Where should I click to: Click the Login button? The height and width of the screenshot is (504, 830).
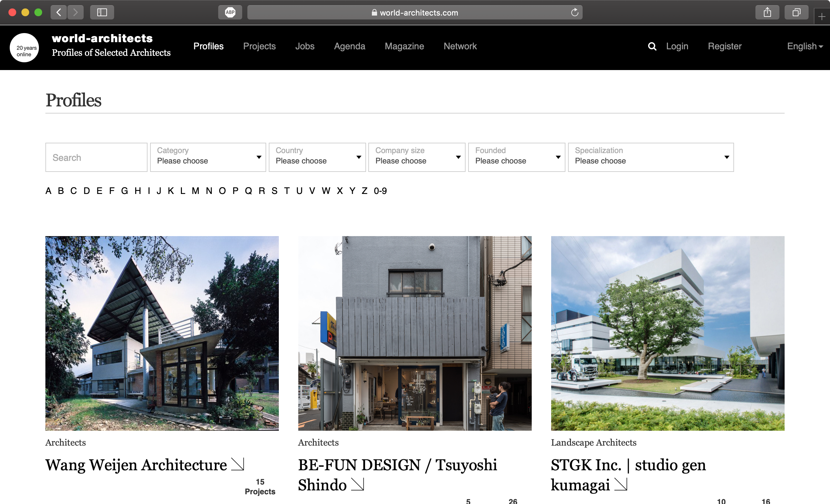point(677,46)
